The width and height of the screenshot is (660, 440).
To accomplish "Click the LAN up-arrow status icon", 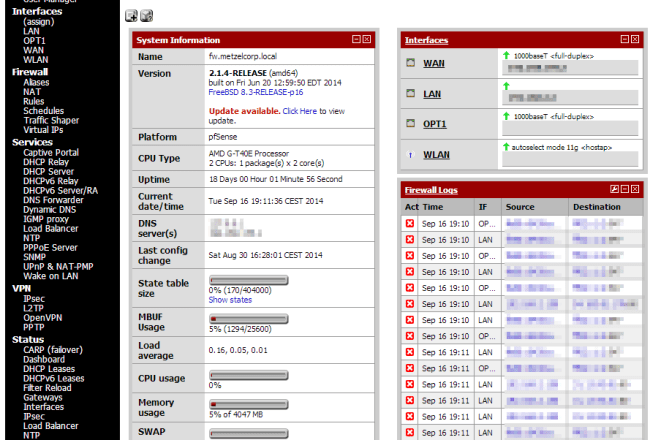I will click(x=506, y=86).
